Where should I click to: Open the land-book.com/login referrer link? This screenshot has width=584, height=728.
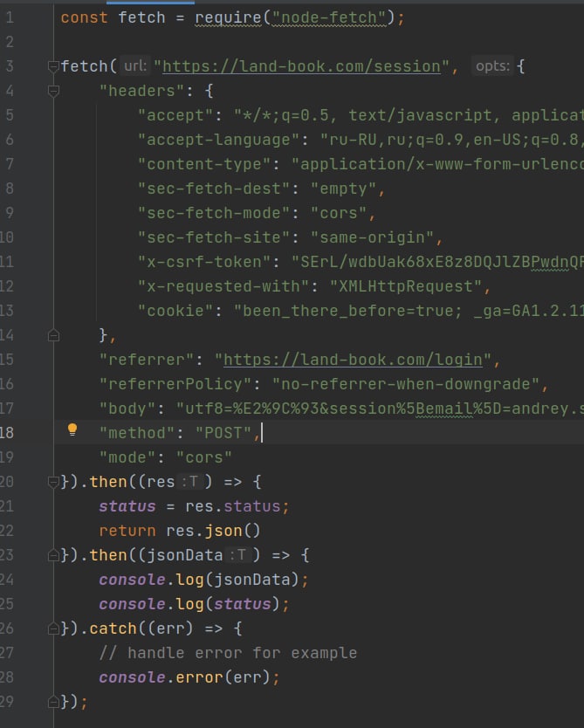coord(353,360)
